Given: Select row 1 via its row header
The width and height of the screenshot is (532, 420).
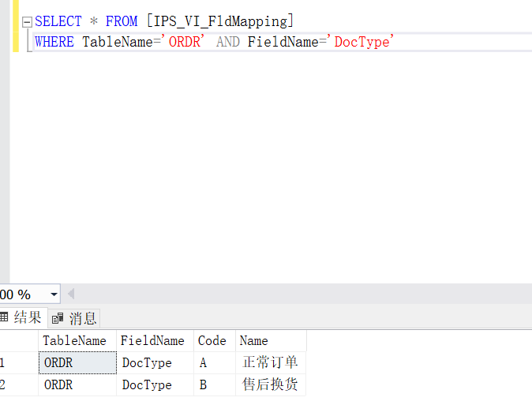Looking at the screenshot, I should click(x=19, y=362).
